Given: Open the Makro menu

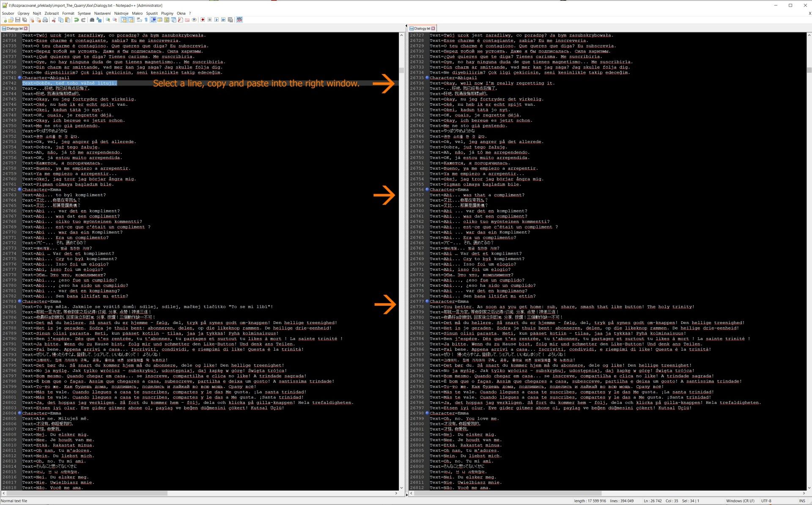Looking at the screenshot, I should (x=137, y=13).
